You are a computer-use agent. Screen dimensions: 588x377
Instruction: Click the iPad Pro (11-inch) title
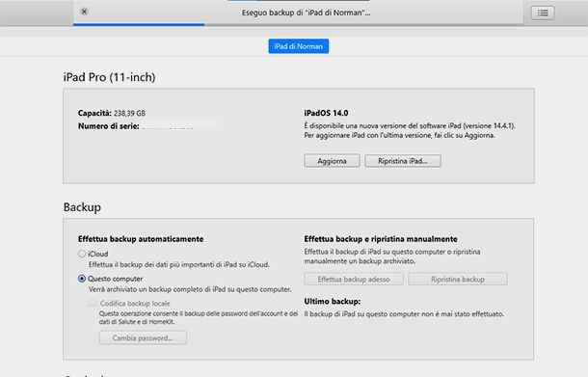(109, 77)
